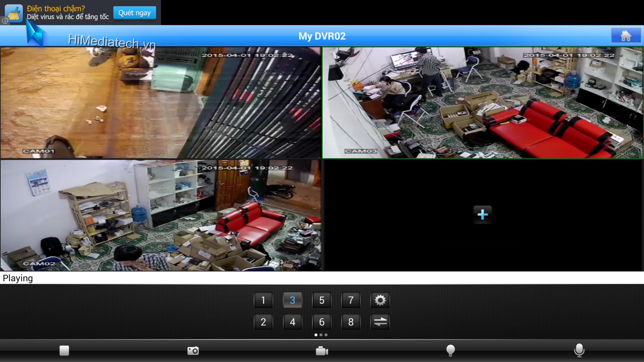644x362 pixels.
Task: Tap the Quét ngay ad button
Action: click(134, 13)
